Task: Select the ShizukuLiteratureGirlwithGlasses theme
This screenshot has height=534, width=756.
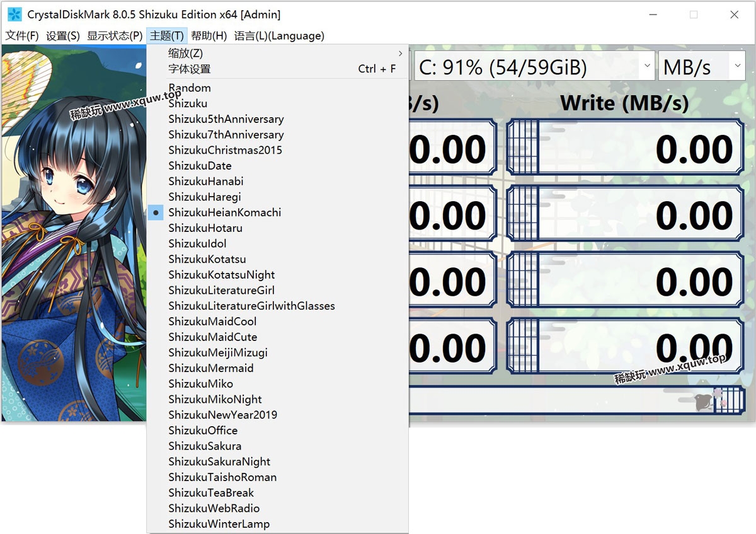Action: (278, 306)
